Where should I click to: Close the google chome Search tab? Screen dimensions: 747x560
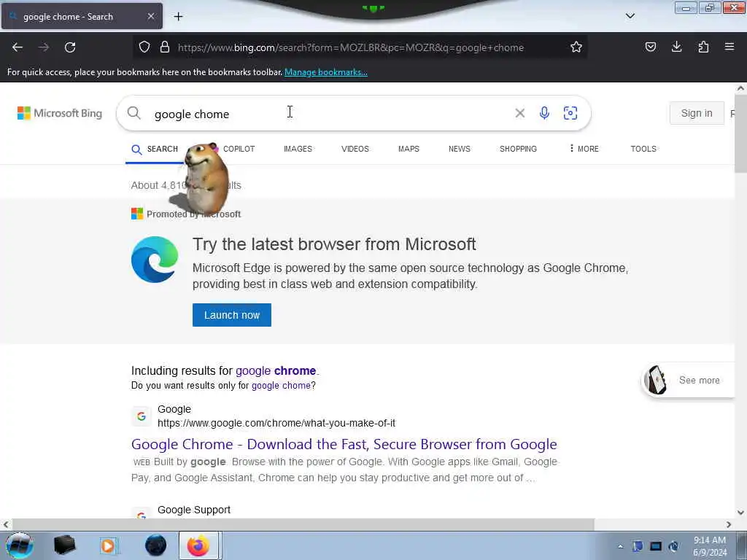tap(150, 16)
